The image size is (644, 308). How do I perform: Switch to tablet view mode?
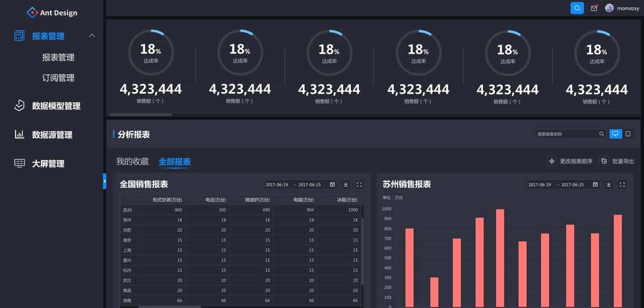coord(628,134)
